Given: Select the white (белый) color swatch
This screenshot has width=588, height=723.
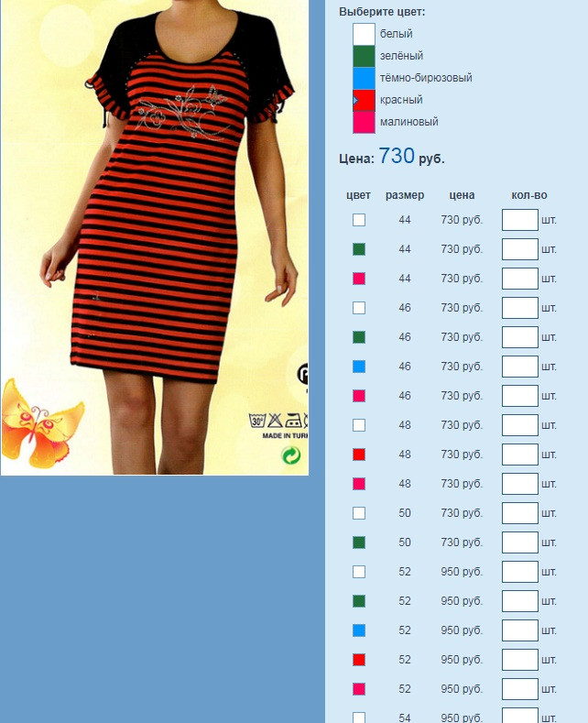Looking at the screenshot, I should (364, 34).
